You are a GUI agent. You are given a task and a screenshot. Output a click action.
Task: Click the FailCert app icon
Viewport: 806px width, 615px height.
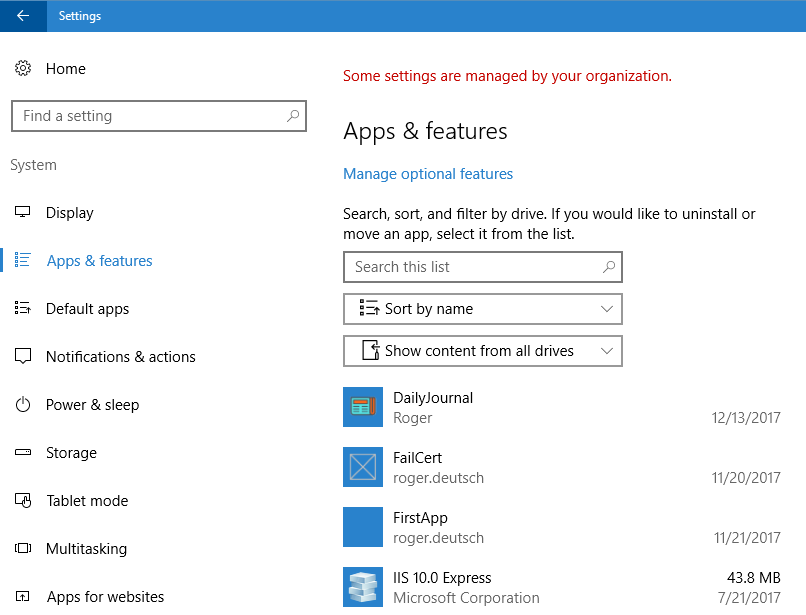click(363, 467)
